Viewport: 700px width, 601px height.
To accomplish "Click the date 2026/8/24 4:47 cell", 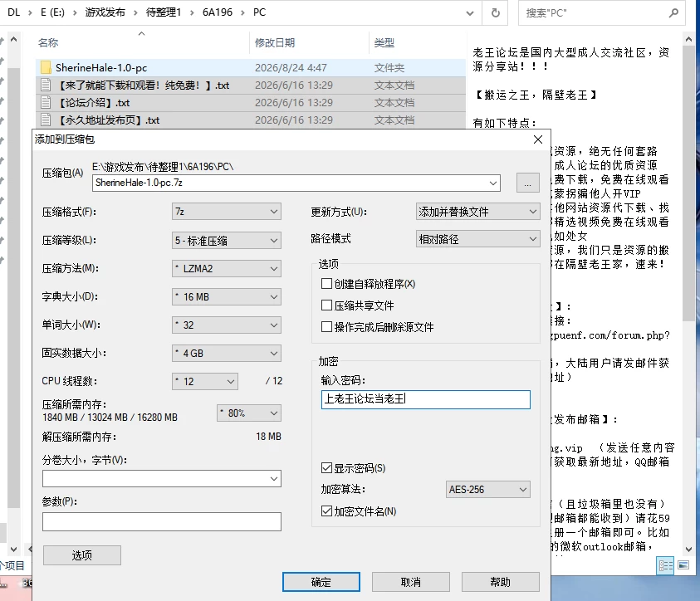I will point(291,68).
